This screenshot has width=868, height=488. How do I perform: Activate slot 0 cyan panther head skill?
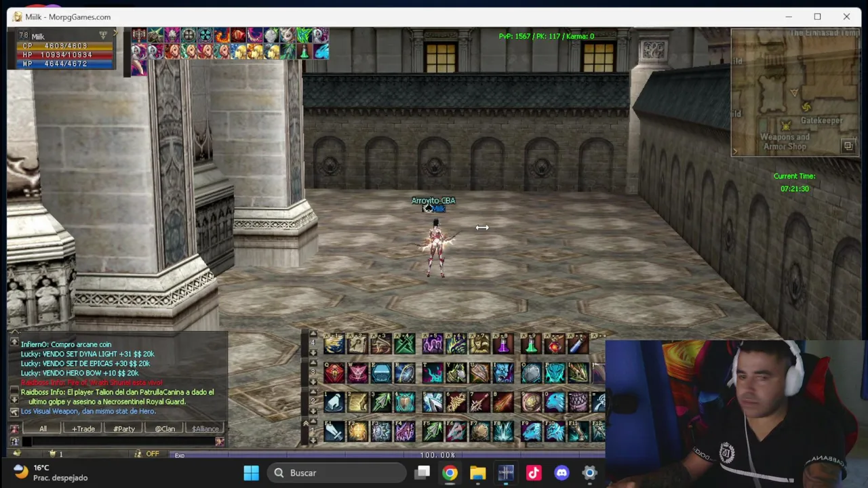tap(555, 402)
